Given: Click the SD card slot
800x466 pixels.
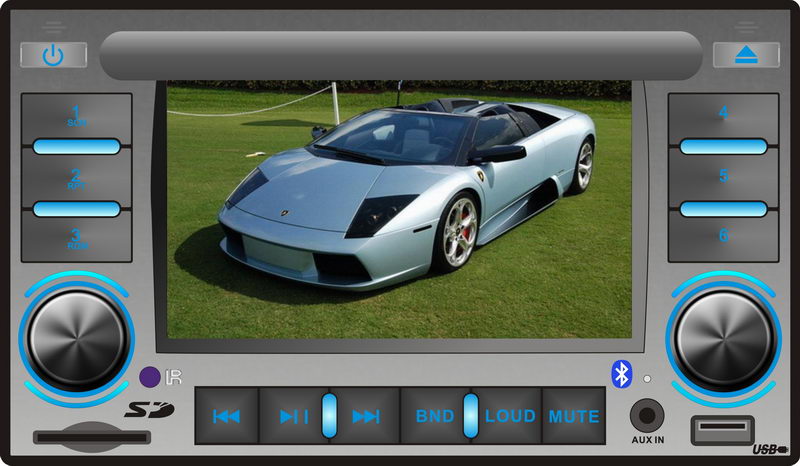Looking at the screenshot, I should [92, 437].
